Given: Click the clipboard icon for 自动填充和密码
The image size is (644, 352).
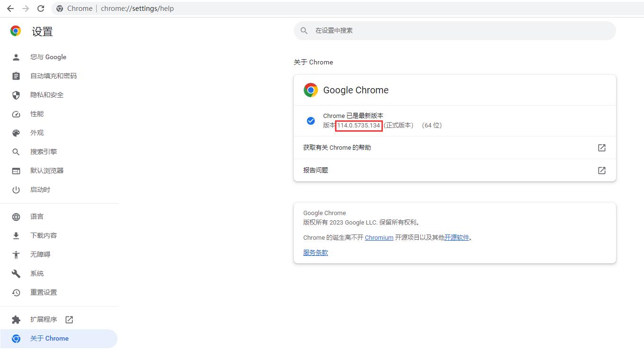Looking at the screenshot, I should pos(16,76).
